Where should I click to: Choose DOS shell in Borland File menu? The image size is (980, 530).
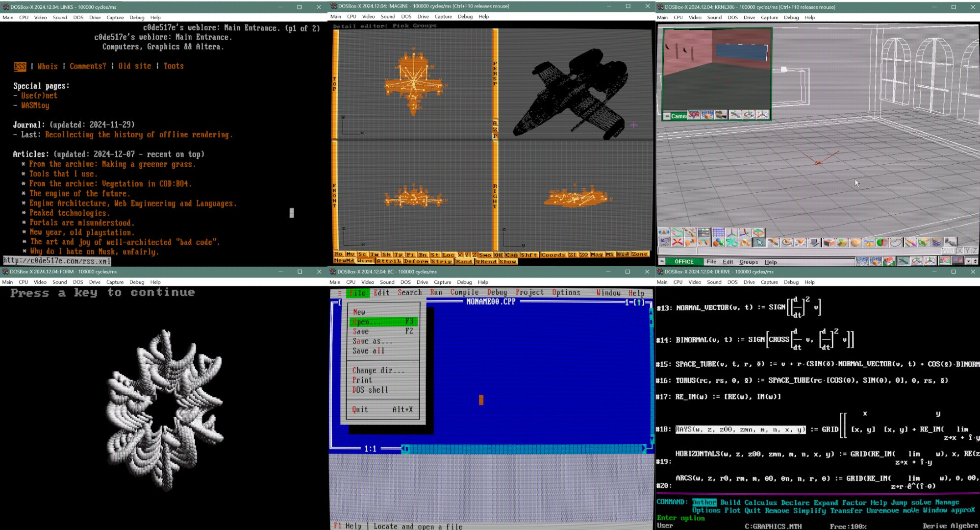pos(383,390)
